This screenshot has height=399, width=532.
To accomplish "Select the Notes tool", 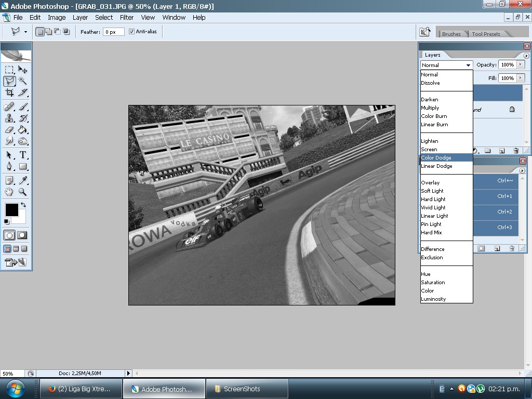I will [9, 180].
